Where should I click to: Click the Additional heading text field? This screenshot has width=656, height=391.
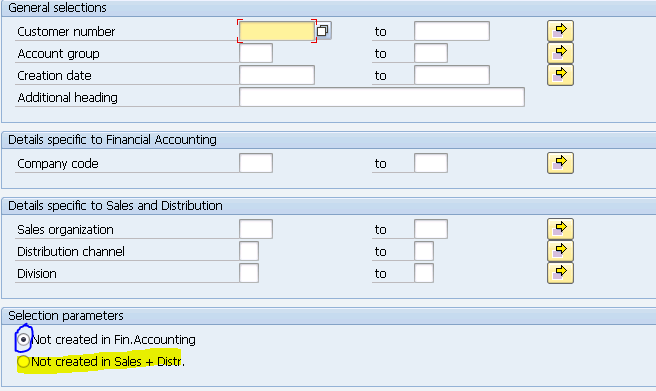382,97
